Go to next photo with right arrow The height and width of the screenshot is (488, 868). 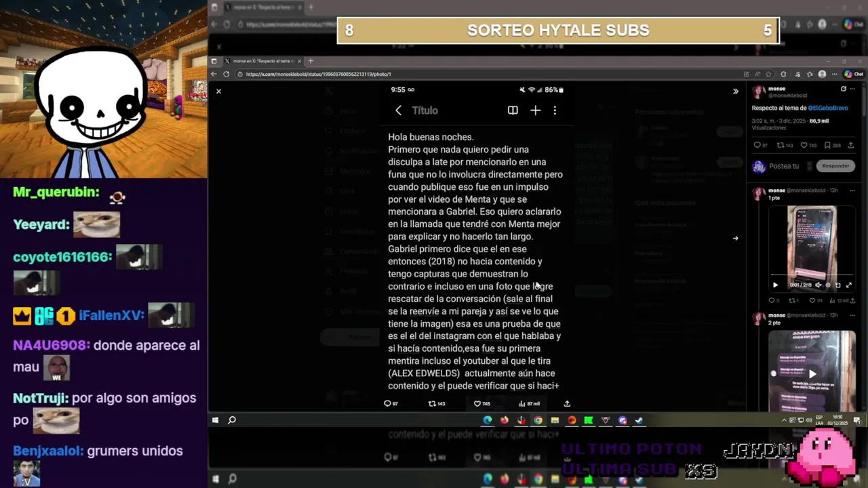(736, 238)
